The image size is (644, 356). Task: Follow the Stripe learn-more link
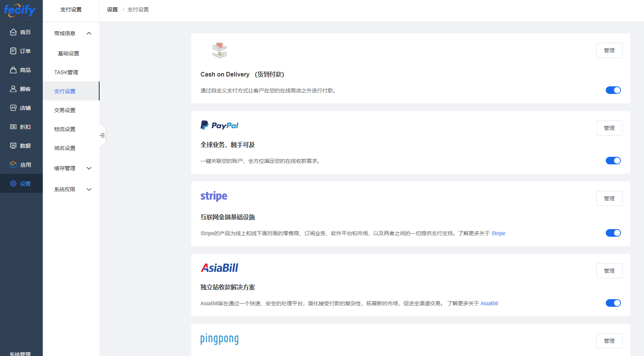(498, 233)
